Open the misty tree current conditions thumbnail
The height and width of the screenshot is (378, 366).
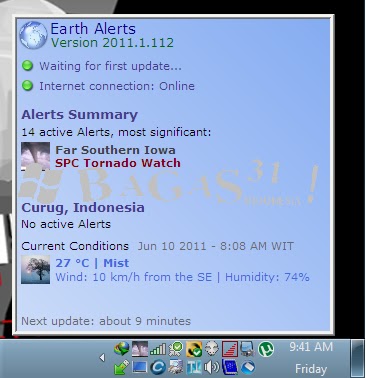[36, 270]
